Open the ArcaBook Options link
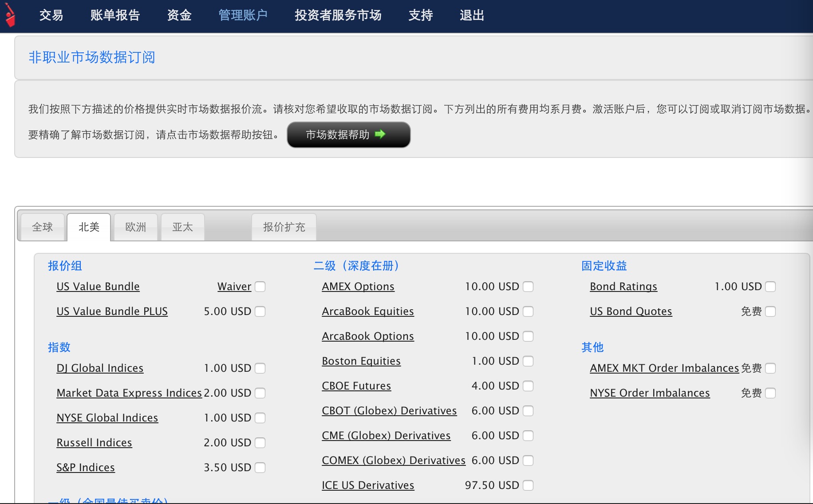The width and height of the screenshot is (813, 504). [x=368, y=336]
